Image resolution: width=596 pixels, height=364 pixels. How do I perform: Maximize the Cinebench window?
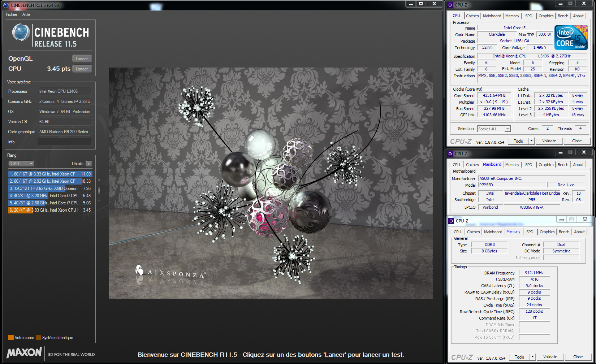[421, 4]
